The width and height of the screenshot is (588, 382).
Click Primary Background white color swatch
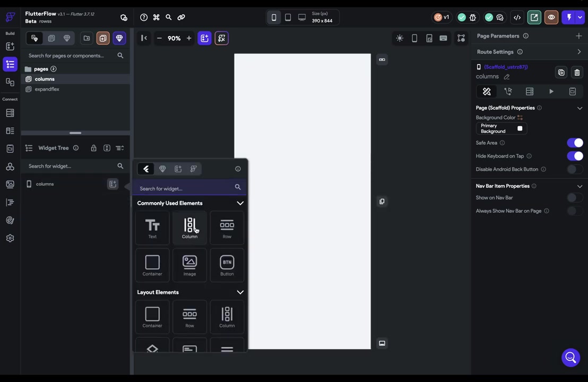520,128
